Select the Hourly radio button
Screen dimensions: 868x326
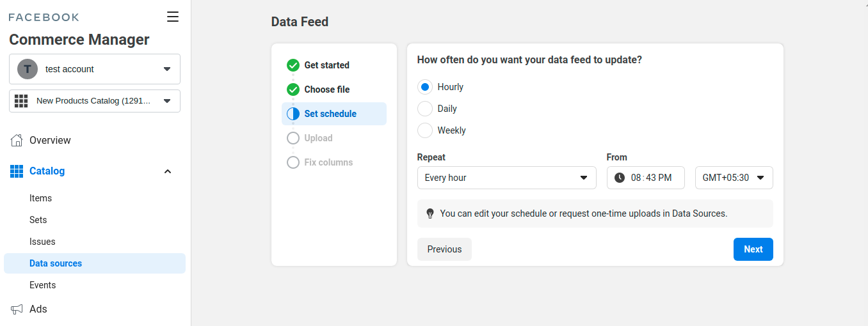point(425,87)
